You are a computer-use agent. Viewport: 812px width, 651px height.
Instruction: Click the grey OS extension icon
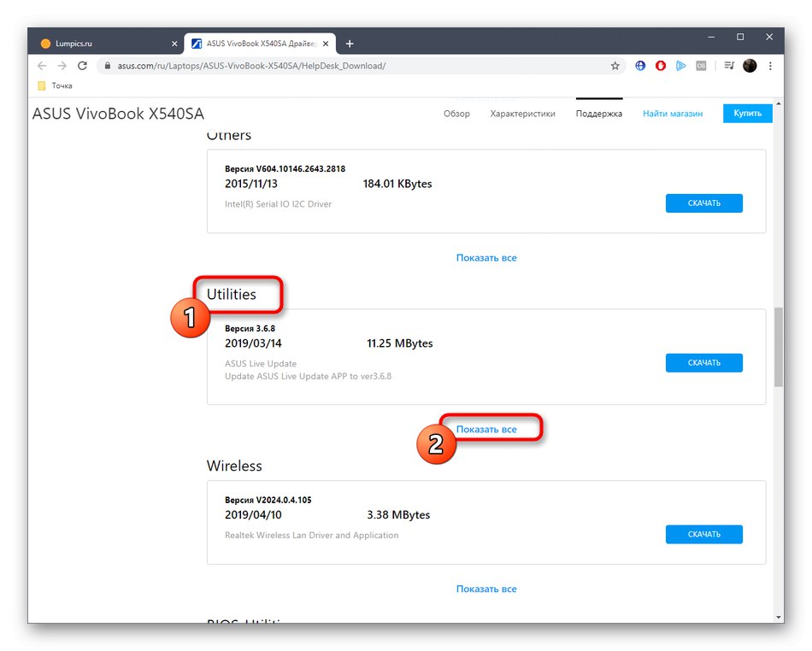click(x=701, y=65)
